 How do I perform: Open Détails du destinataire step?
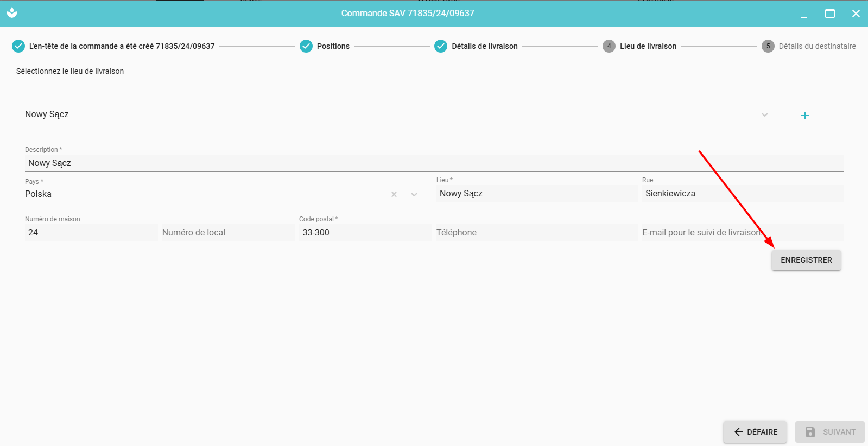[816, 46]
